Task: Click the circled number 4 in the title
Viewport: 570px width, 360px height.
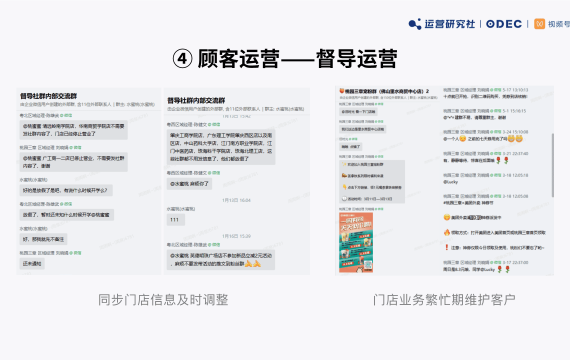Action: point(182,59)
